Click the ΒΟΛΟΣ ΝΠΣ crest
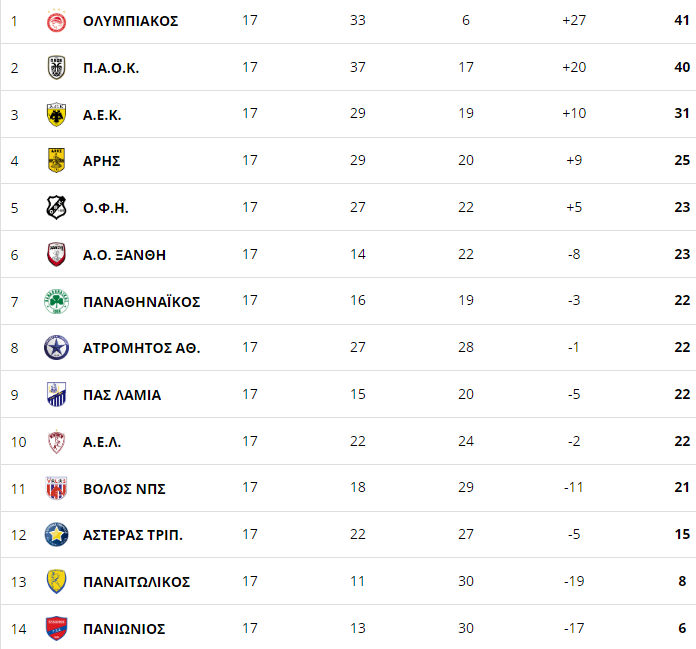The image size is (696, 649). pos(56,488)
